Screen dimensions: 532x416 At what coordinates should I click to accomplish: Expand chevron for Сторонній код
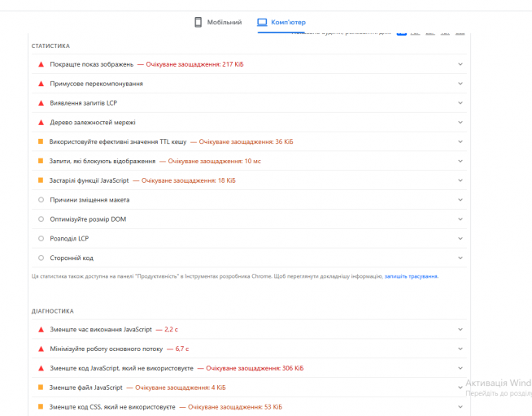[460, 258]
